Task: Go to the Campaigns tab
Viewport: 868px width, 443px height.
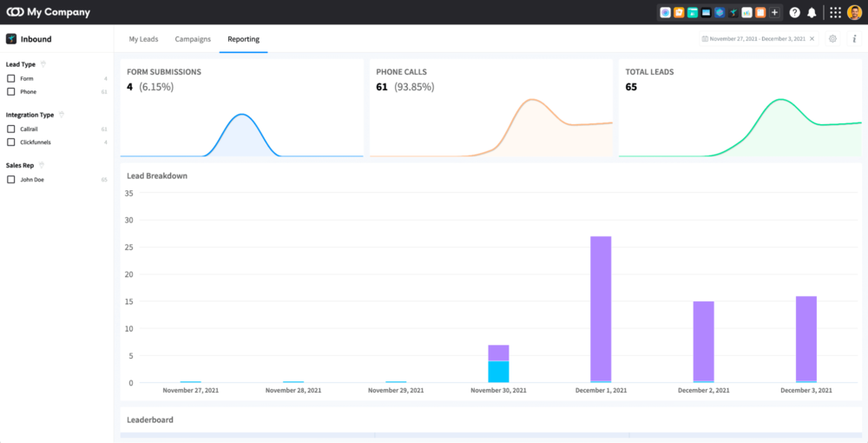Action: pos(193,39)
